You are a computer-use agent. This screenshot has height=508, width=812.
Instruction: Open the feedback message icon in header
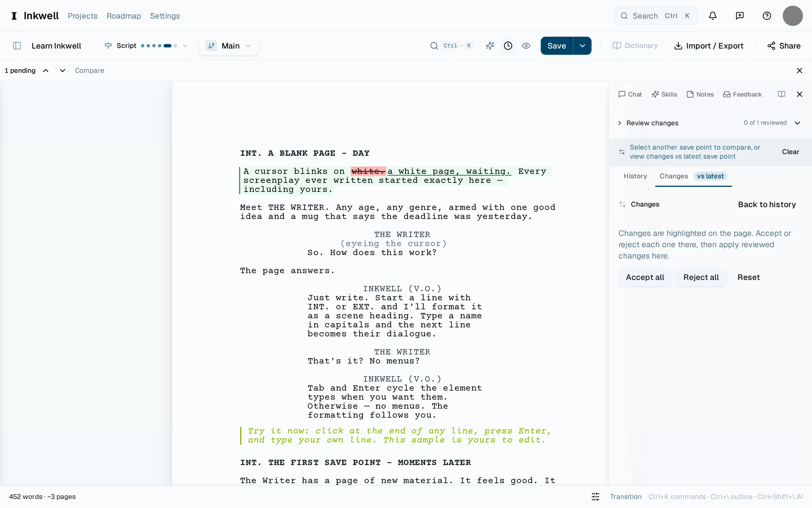[x=740, y=16]
